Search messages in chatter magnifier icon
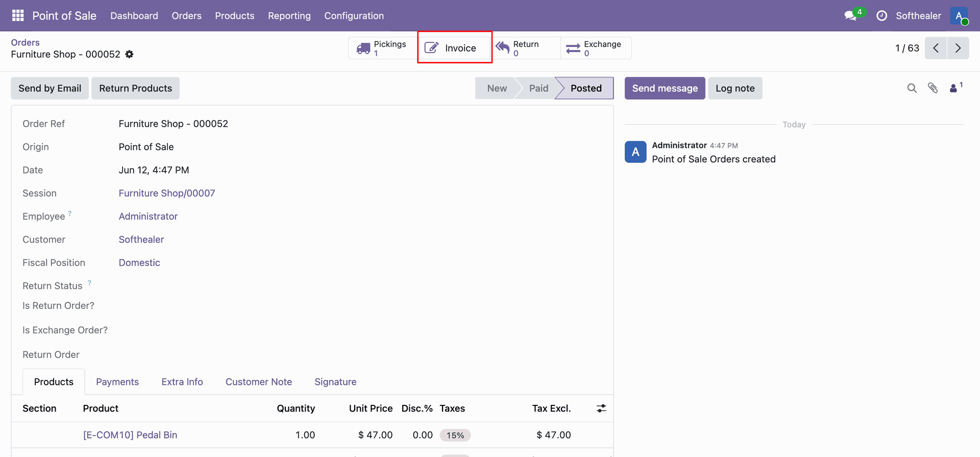980x457 pixels. pos(912,88)
